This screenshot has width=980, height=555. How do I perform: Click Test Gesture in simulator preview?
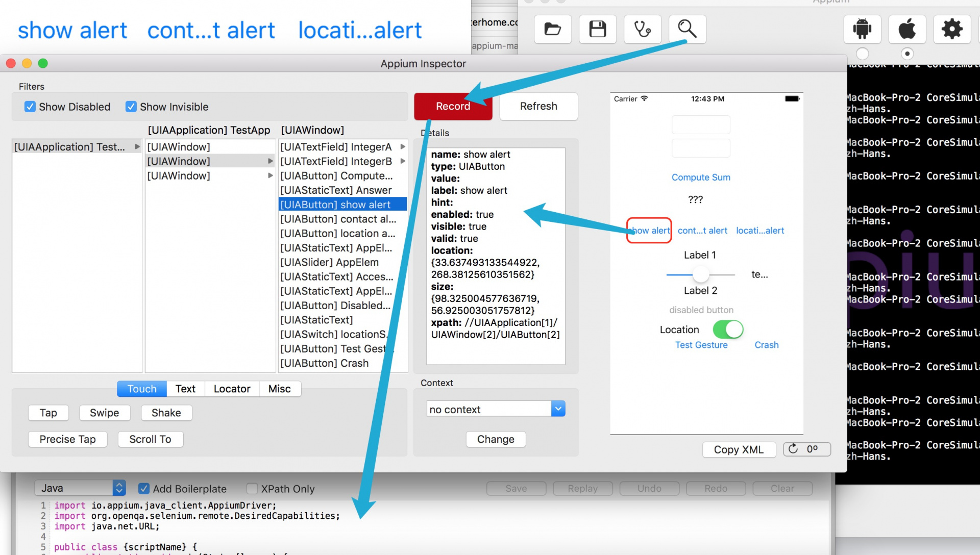(x=701, y=345)
